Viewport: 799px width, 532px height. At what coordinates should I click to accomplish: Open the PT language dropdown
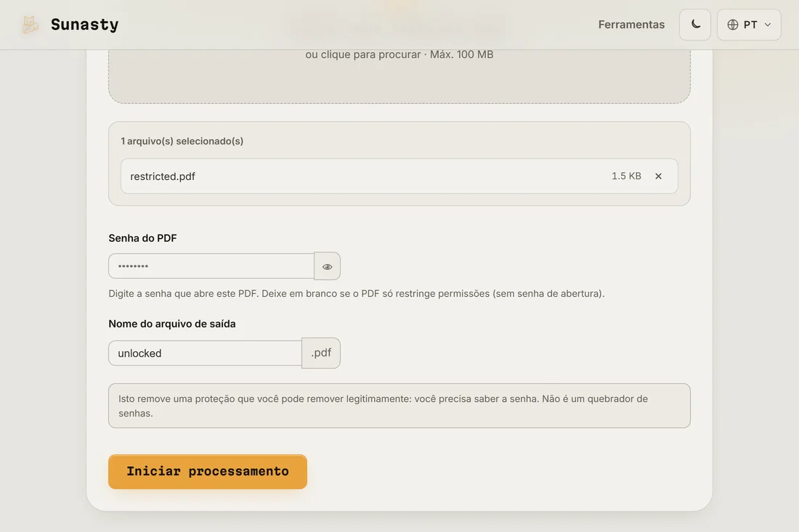pos(749,25)
